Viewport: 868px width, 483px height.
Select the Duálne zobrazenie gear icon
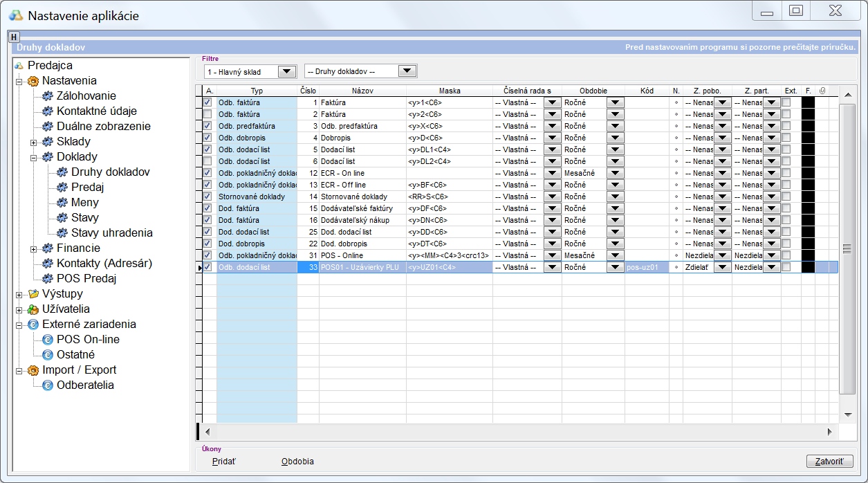pos(47,127)
